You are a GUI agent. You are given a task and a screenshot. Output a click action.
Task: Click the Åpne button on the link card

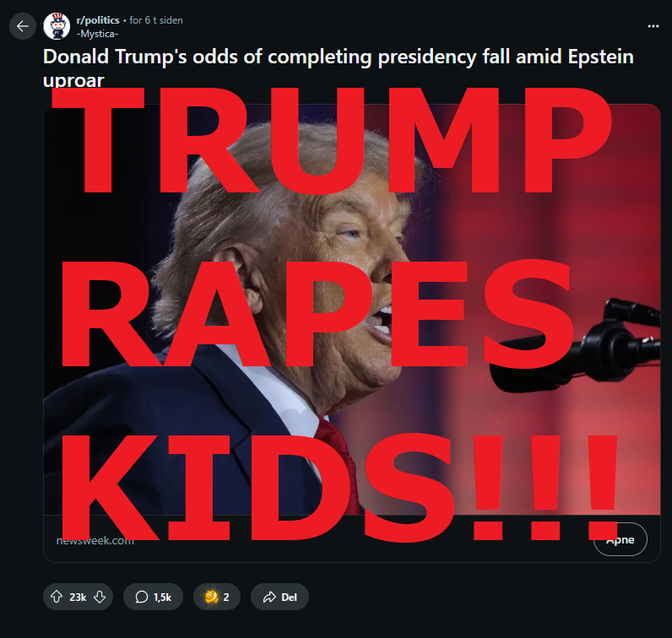tap(621, 539)
